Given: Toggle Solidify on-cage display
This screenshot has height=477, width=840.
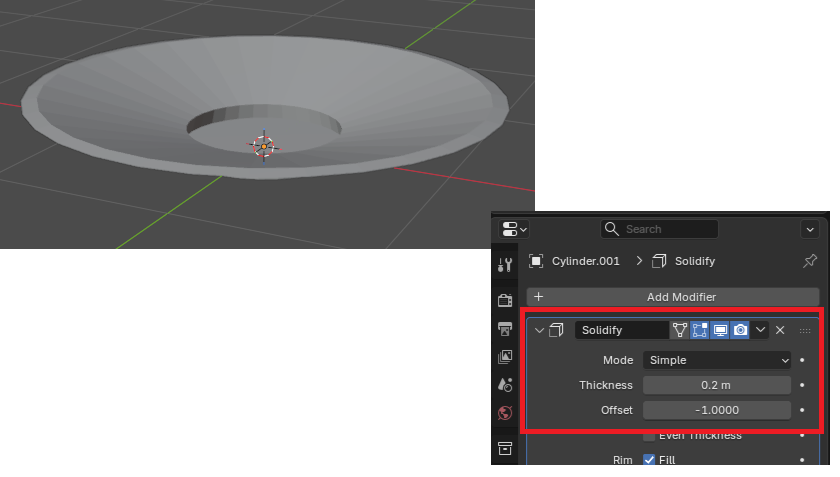Looking at the screenshot, I should point(680,330).
